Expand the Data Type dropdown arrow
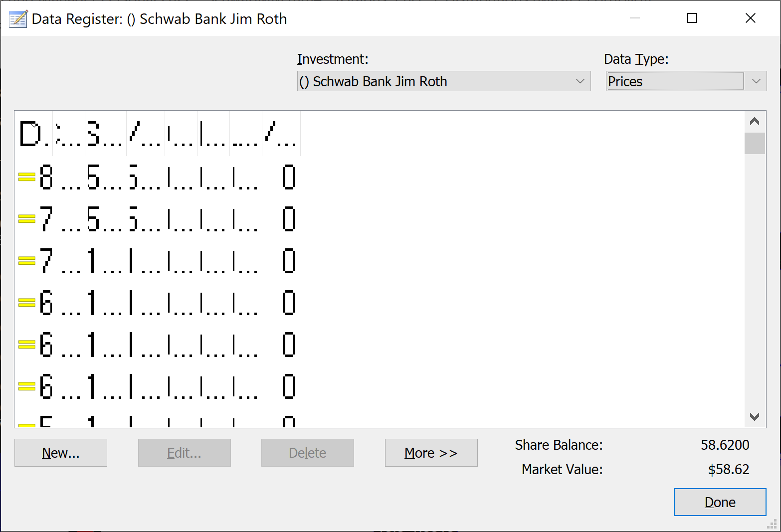 [756, 81]
